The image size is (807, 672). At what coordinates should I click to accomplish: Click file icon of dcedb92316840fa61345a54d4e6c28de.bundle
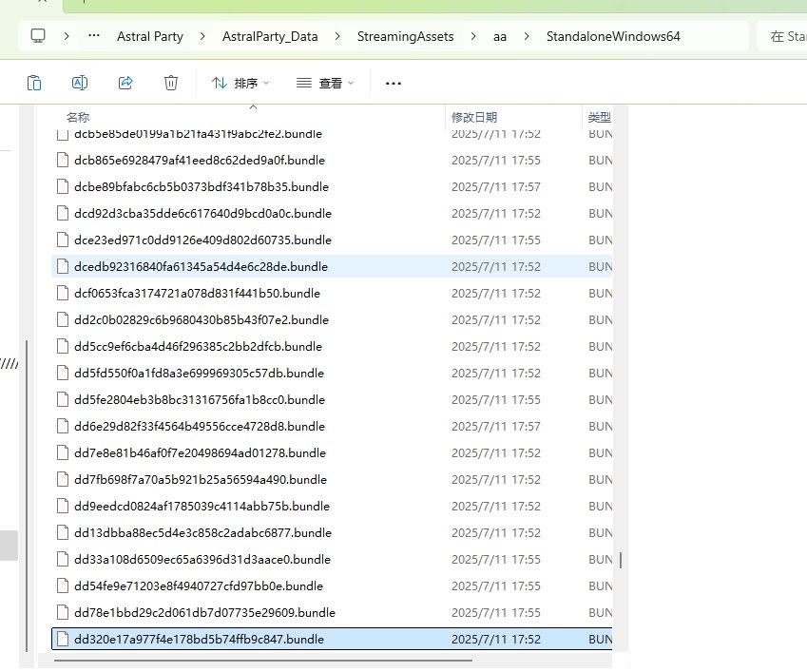tap(63, 267)
